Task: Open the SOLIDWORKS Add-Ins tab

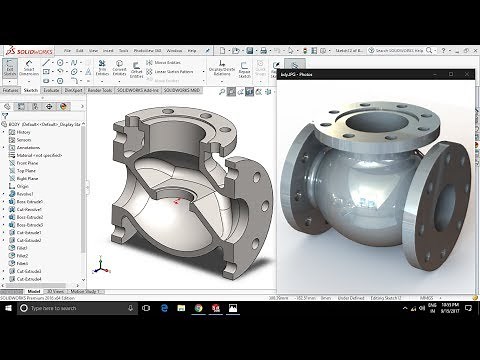Action: point(138,90)
